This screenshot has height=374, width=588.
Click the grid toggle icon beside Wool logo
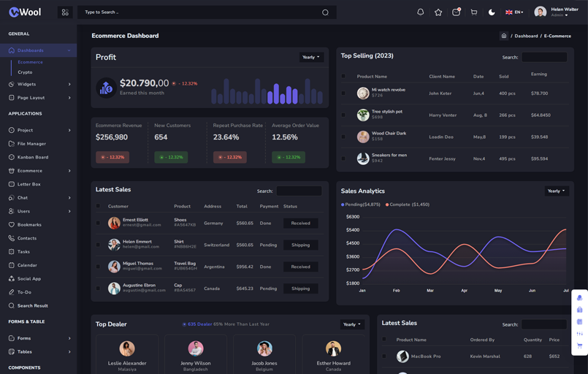[65, 12]
